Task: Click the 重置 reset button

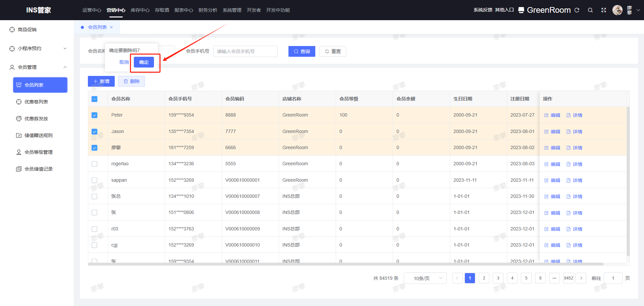Action: (333, 51)
